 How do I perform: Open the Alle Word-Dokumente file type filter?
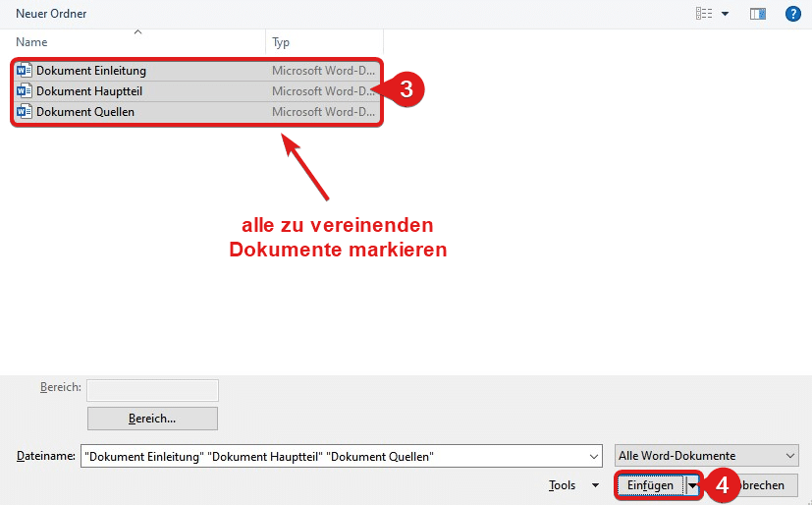(x=706, y=456)
